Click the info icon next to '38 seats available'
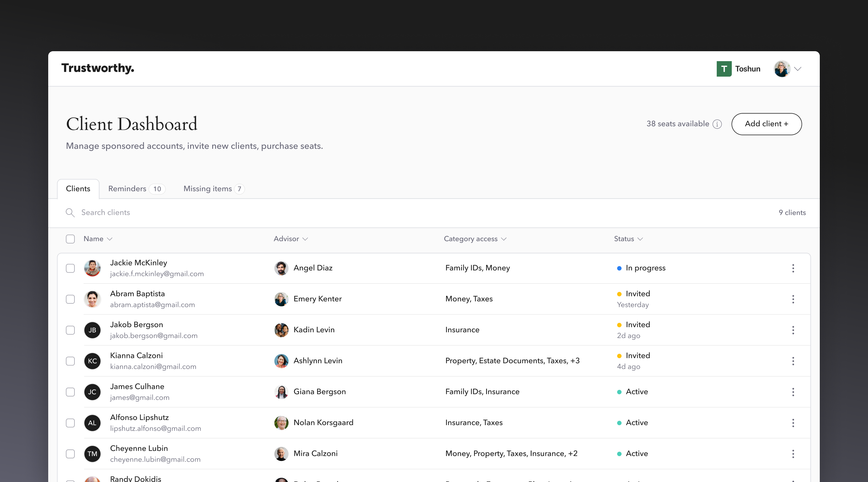The width and height of the screenshot is (868, 482). (717, 124)
